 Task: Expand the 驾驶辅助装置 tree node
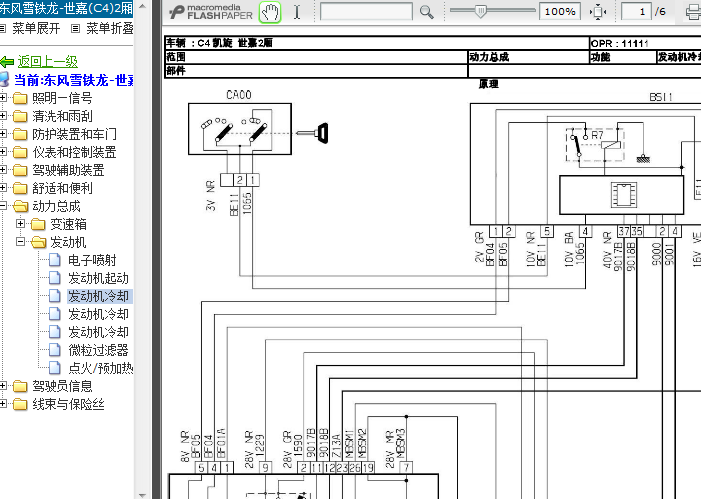(3, 169)
